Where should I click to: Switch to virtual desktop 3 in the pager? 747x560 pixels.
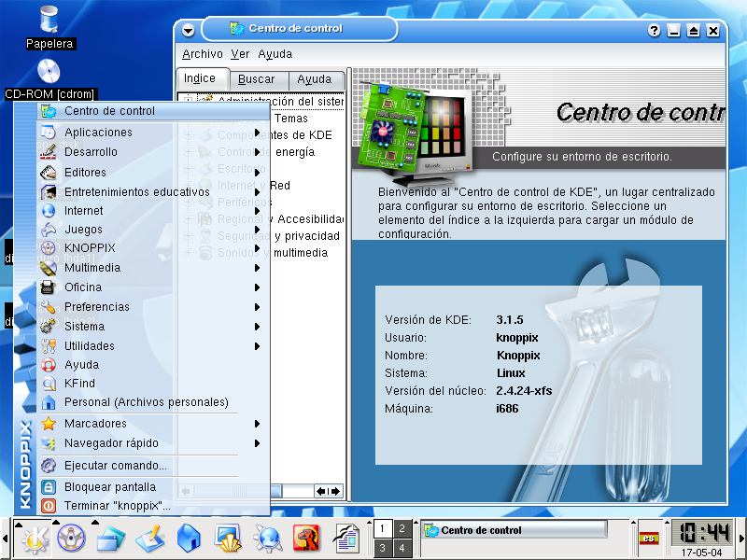click(x=382, y=548)
